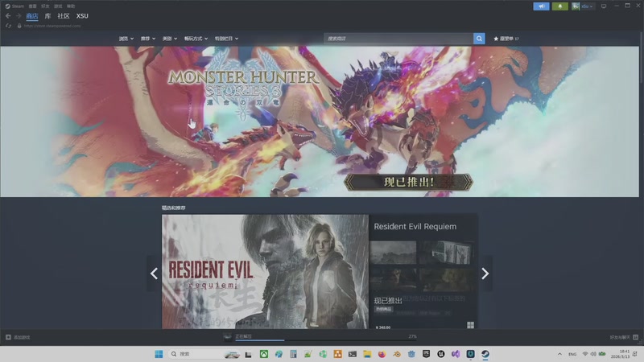Open the XSU account dropdown
The width and height of the screenshot is (644, 362).
coord(587,6)
